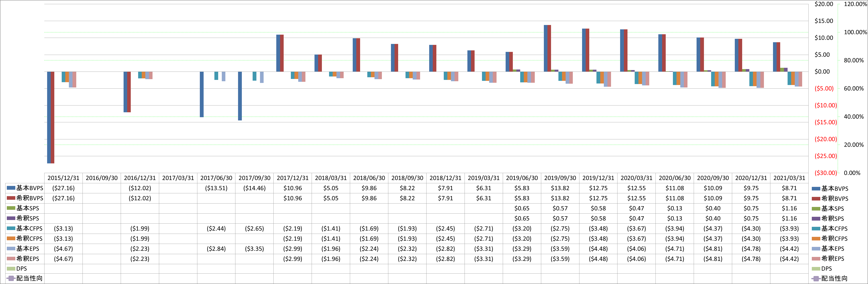Select 希釈CFPS cell ($4.37) for 2020/09/30
The width and height of the screenshot is (868, 284).
713,239
